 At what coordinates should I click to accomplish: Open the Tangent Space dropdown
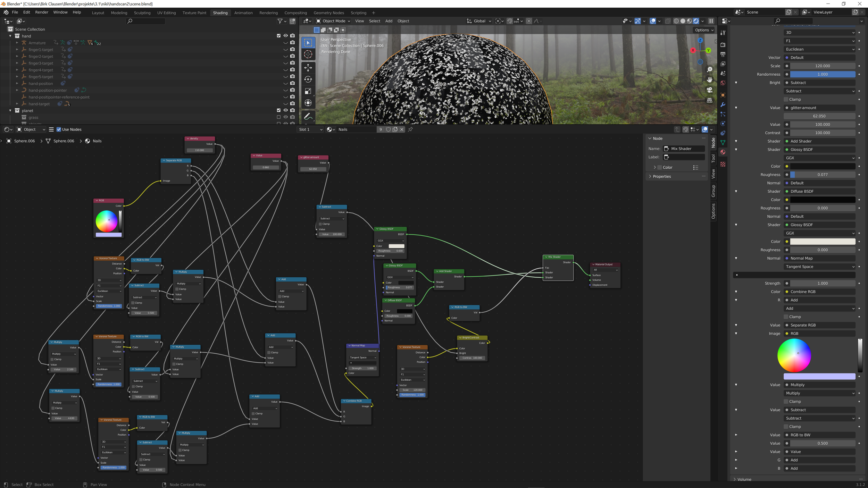(819, 267)
